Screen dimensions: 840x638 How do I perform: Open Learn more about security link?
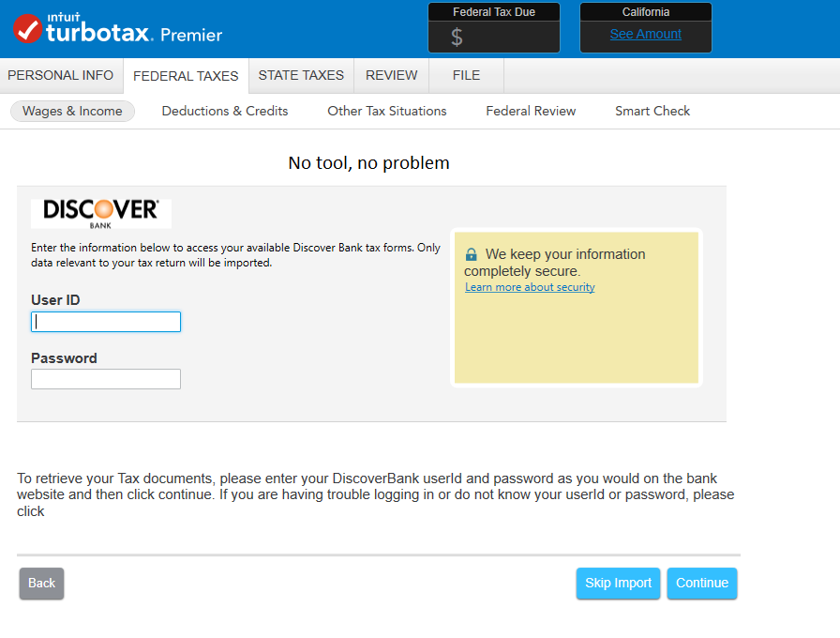point(530,287)
